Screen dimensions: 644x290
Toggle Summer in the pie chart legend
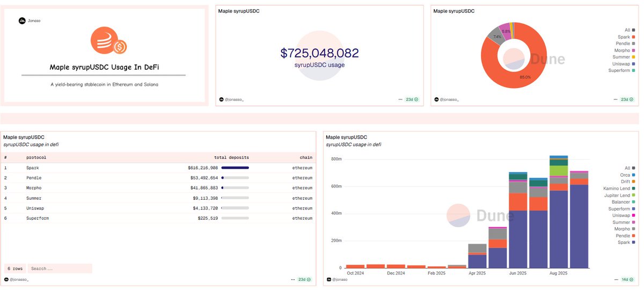624,57
